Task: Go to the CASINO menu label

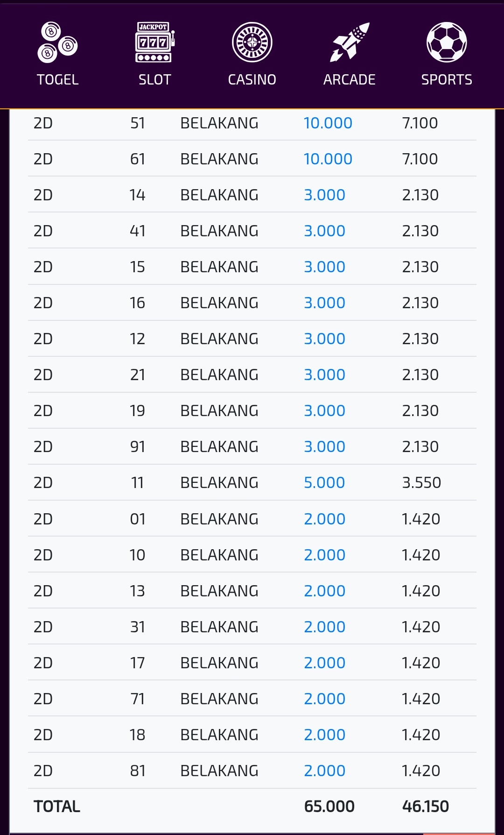Action: click(252, 80)
